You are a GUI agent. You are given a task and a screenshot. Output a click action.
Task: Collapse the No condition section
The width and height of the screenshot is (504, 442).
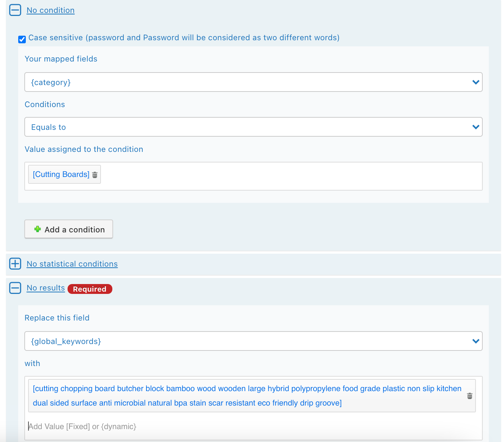click(x=15, y=10)
